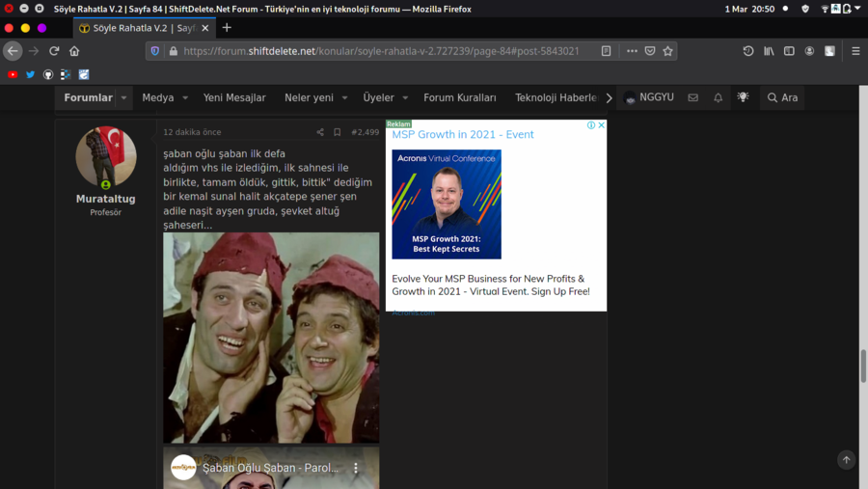Open system tray shield icon
This screenshot has width=868, height=489.
tap(805, 9)
